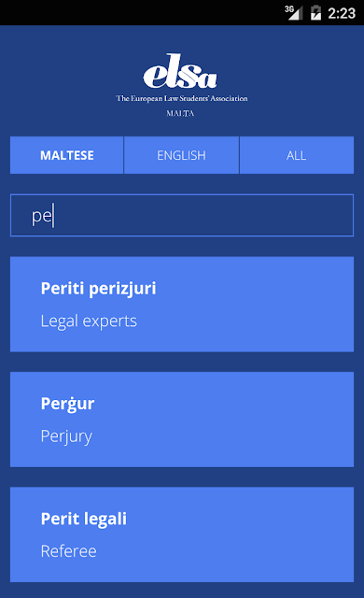Tap "The European Law Students' Association" tagline
This screenshot has height=598, width=364.
pyautogui.click(x=182, y=98)
